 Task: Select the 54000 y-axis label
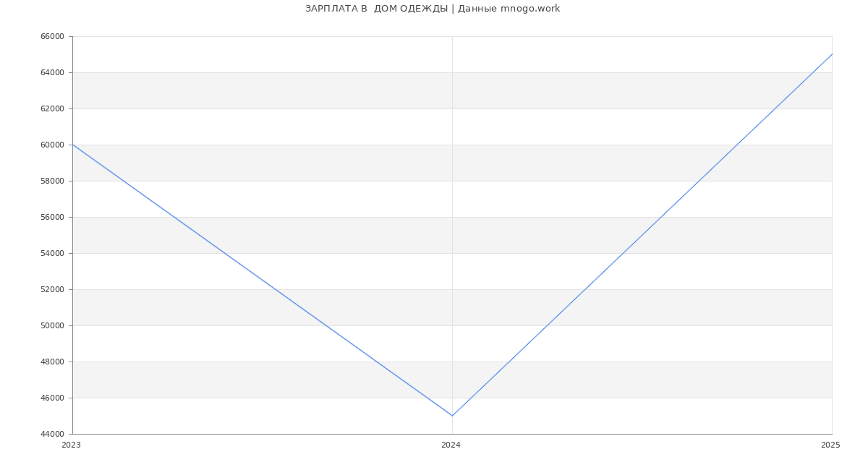coord(52,253)
